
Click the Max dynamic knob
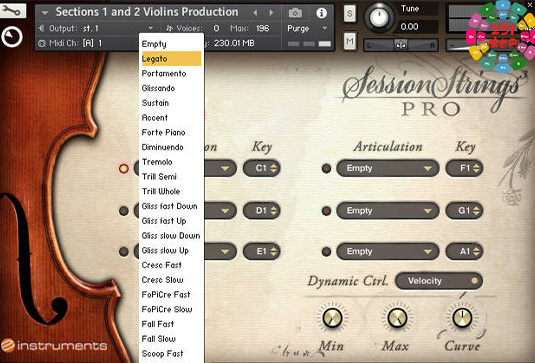(x=397, y=317)
